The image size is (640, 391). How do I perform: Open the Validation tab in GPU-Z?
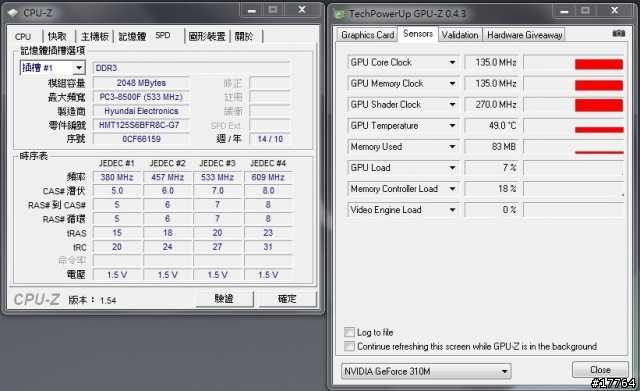(460, 35)
